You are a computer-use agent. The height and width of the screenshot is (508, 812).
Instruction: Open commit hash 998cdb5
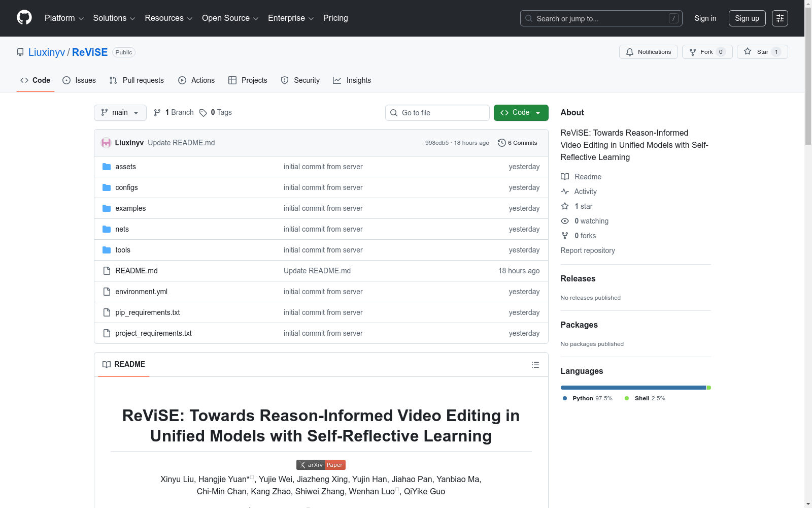437,143
